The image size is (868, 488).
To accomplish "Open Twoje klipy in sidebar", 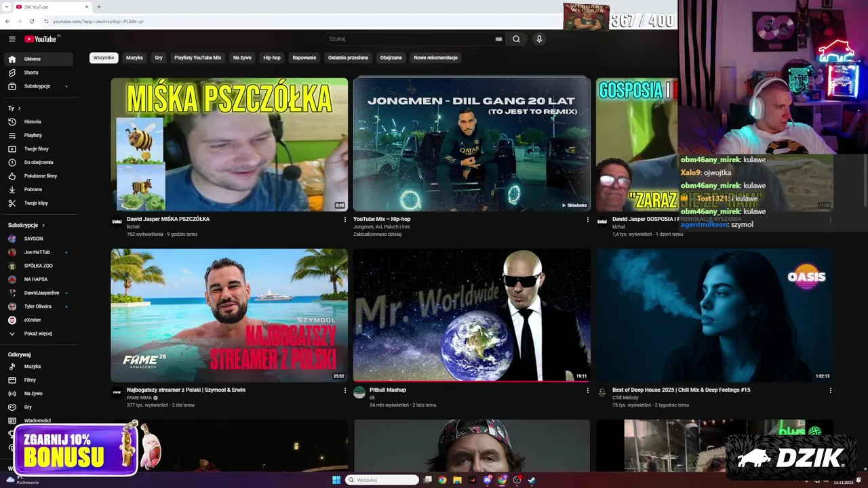I will [38, 203].
